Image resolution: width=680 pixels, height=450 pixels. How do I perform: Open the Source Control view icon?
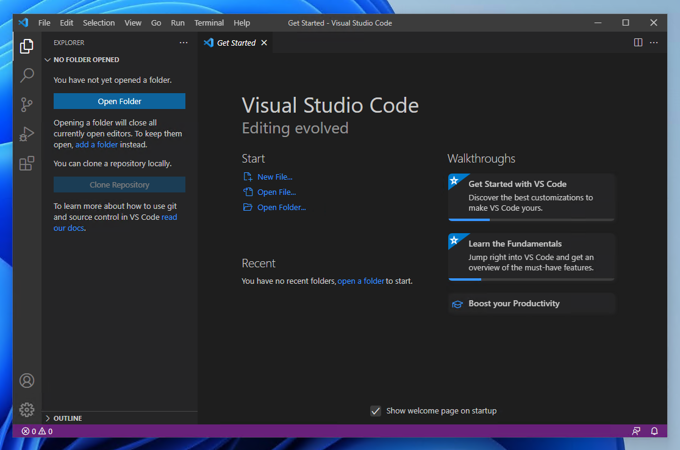click(27, 104)
